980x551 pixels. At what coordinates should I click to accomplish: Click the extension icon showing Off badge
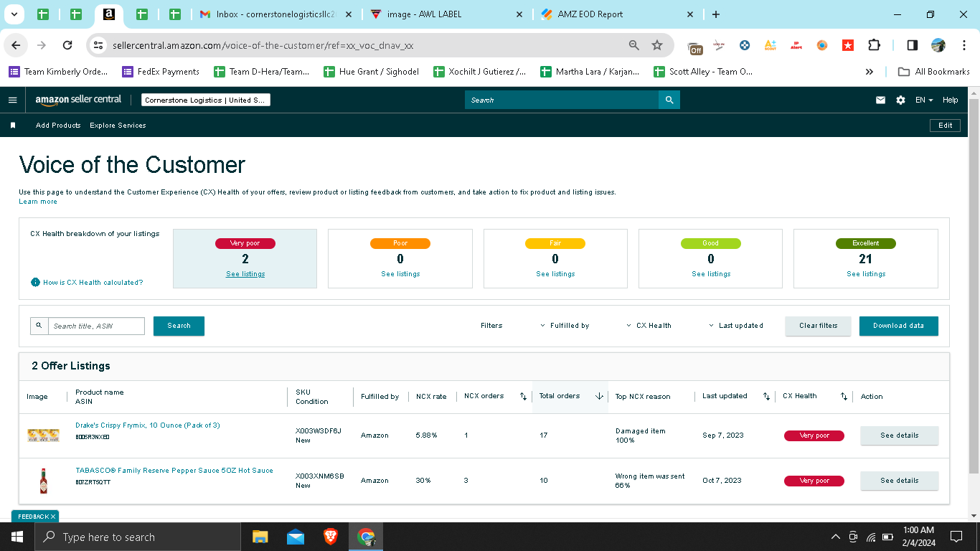tap(695, 47)
